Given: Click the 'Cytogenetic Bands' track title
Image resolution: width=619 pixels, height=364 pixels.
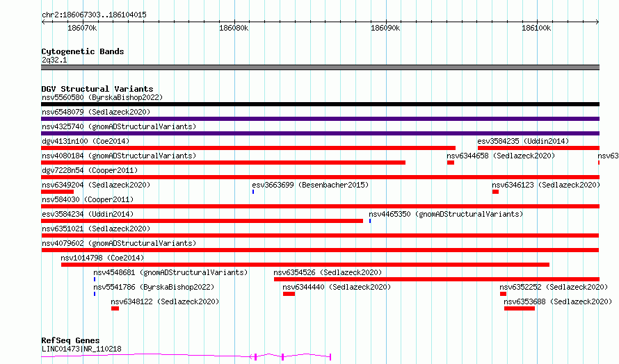Looking at the screenshot, I should pos(83,51).
